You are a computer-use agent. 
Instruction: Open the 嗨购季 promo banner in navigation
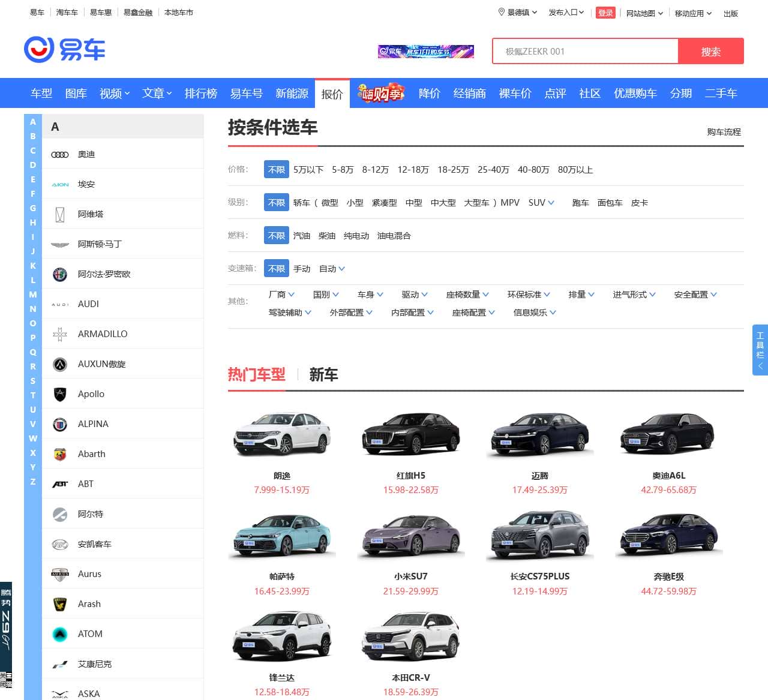pyautogui.click(x=380, y=93)
